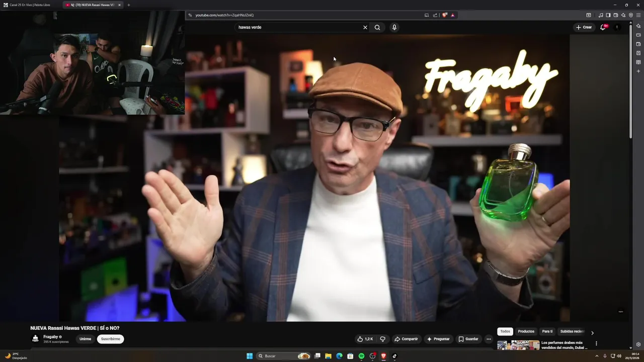
Task: Click the Brave Shields lion icon
Action: pyautogui.click(x=444, y=15)
